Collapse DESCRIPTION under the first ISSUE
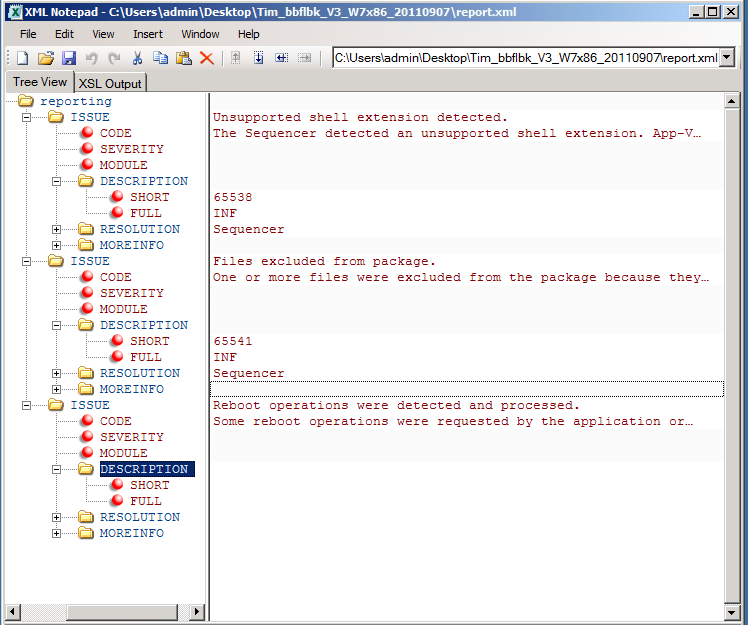The width and height of the screenshot is (748, 625). point(56,181)
